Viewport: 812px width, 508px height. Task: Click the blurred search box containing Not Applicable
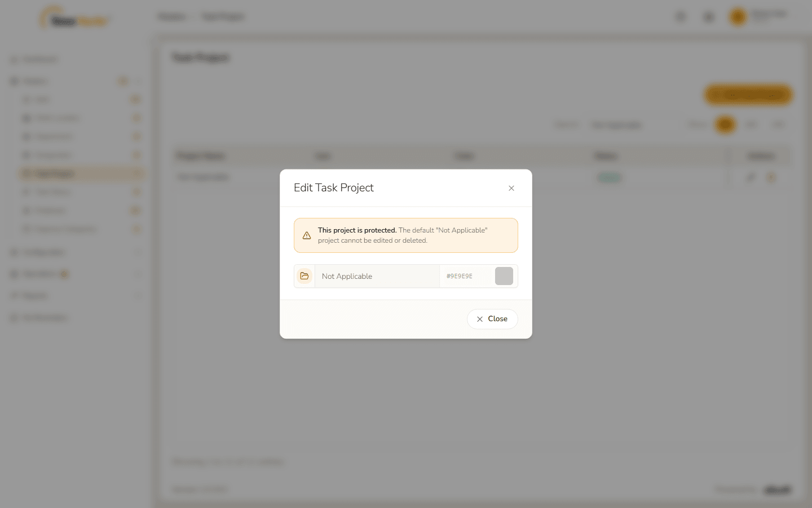[632, 124]
